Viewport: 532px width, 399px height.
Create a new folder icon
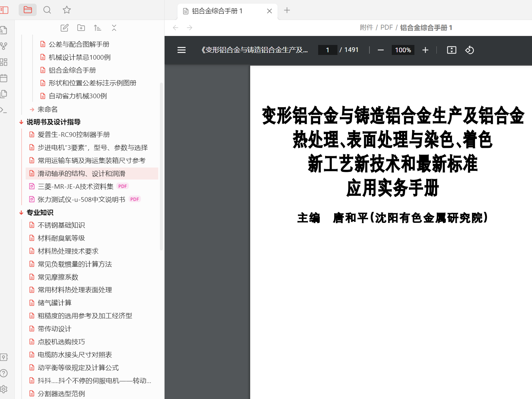pyautogui.click(x=81, y=28)
